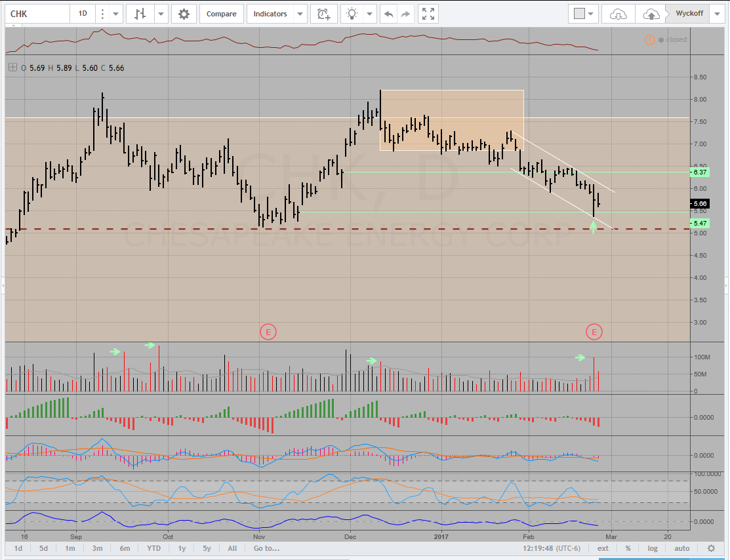Switch to the 3m date range

click(x=96, y=548)
